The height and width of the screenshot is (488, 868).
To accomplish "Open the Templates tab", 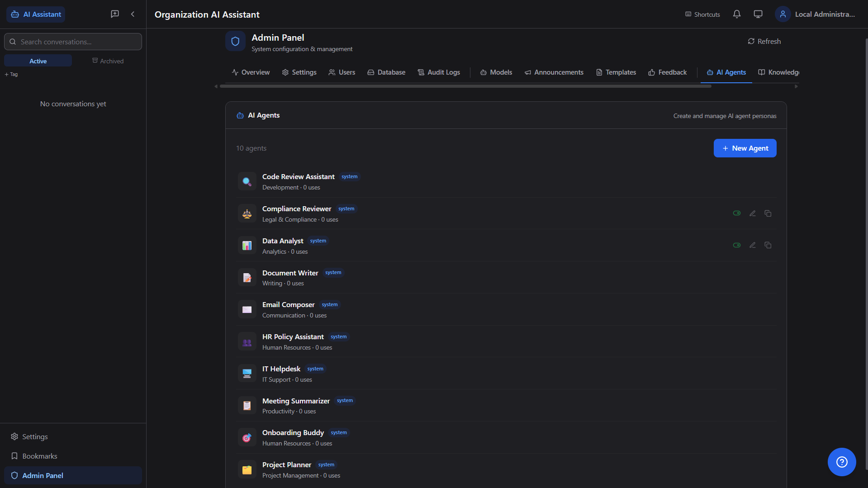I will pos(616,72).
